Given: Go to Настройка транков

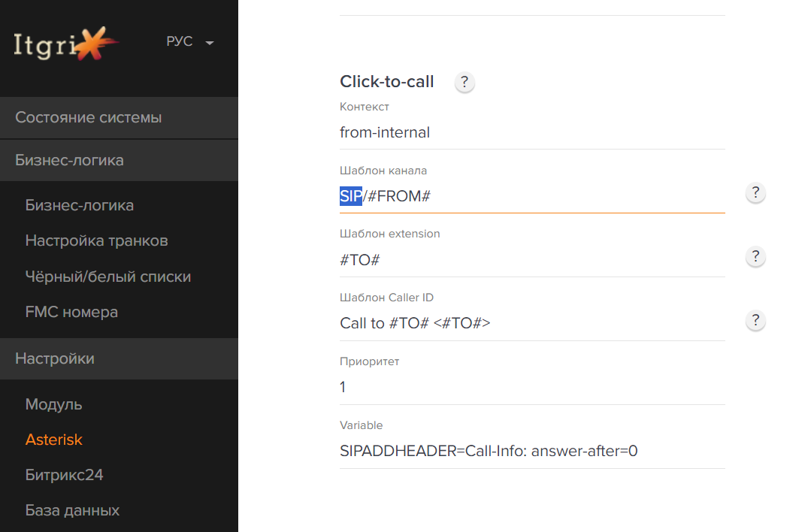Looking at the screenshot, I should click(x=97, y=240).
